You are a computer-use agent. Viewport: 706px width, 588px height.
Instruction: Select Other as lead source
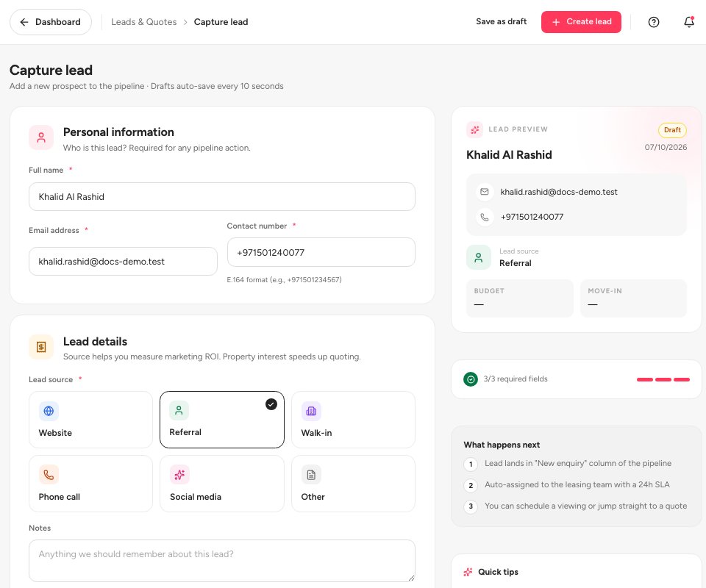353,483
